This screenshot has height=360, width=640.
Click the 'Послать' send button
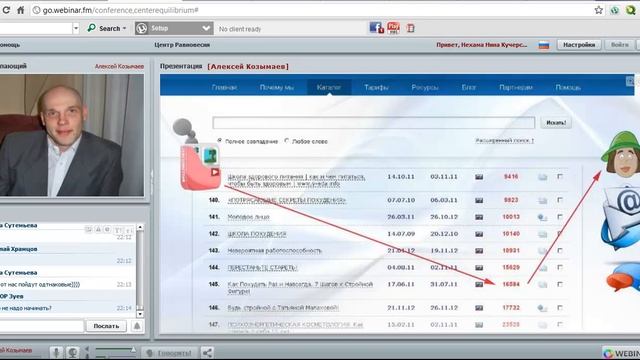point(106,326)
